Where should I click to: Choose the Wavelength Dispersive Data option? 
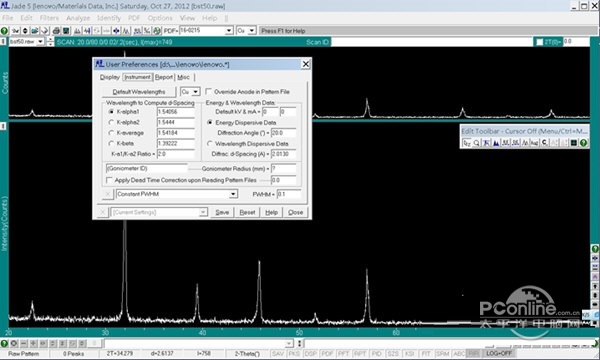pyautogui.click(x=210, y=143)
